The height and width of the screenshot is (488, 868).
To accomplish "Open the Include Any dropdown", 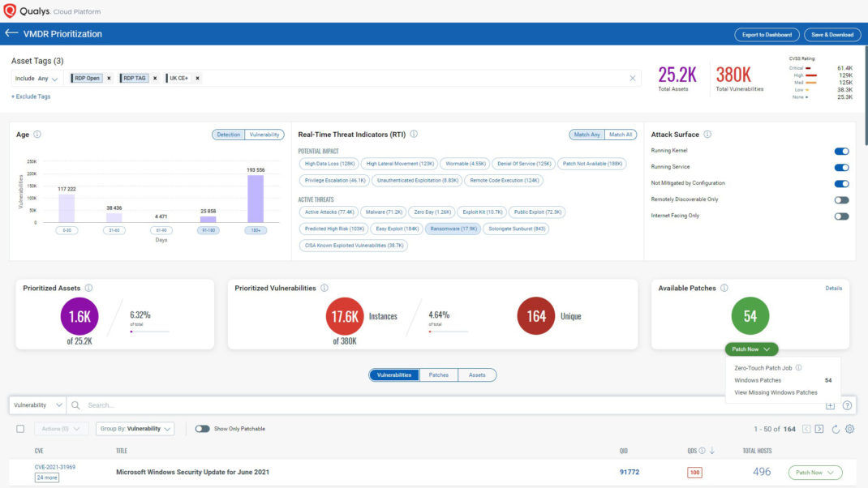I will [x=37, y=79].
